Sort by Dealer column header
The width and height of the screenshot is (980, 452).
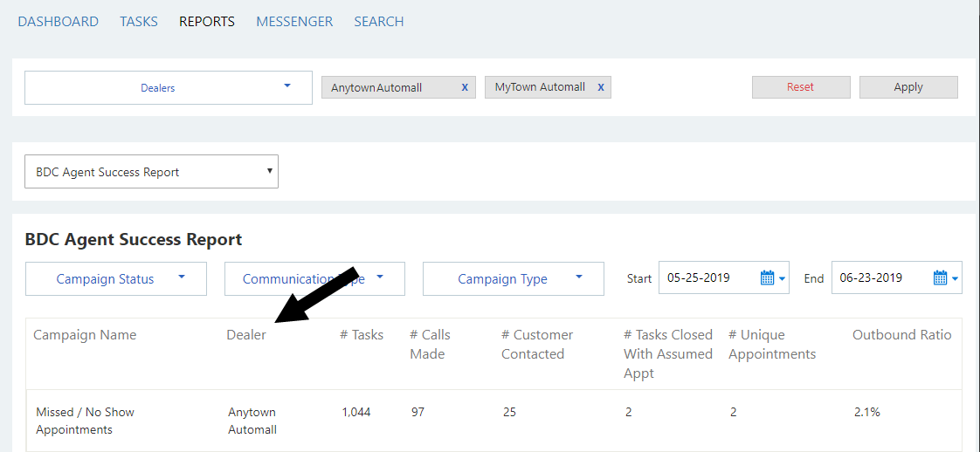[x=246, y=335]
